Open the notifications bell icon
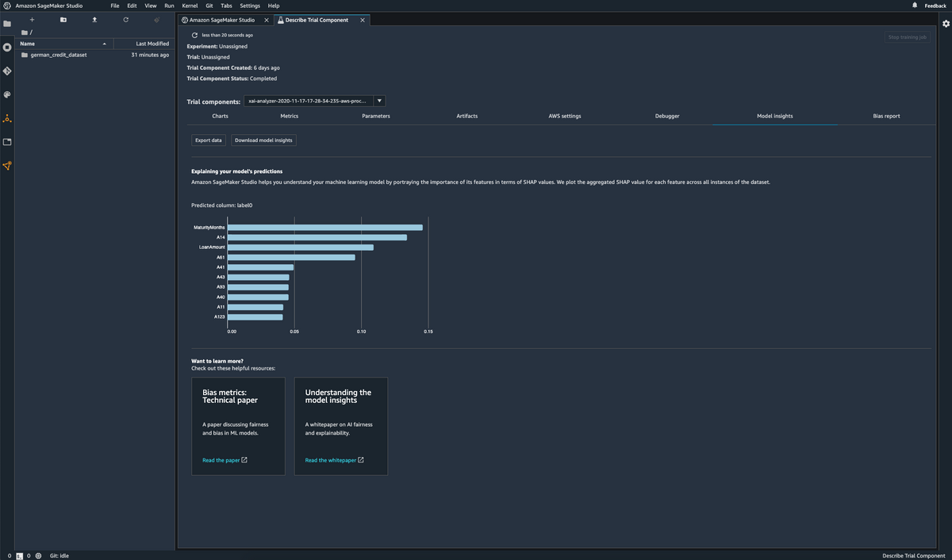This screenshot has width=952, height=560. tap(915, 6)
